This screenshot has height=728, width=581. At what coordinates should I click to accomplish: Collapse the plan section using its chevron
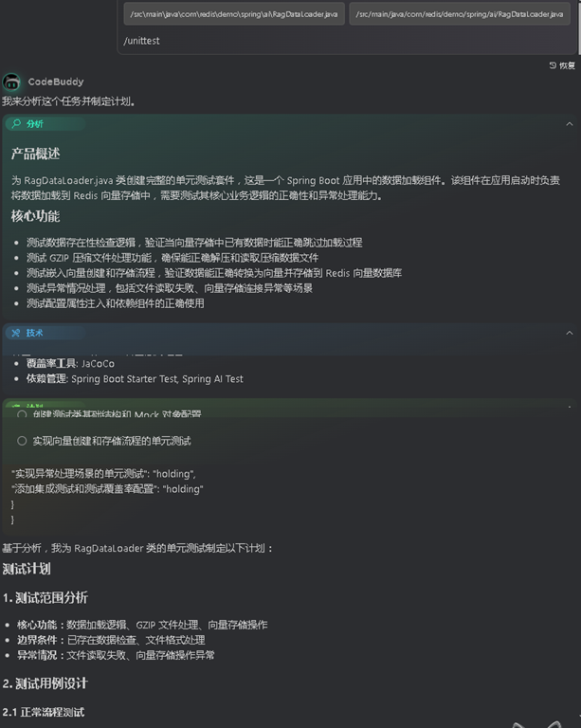[570, 407]
